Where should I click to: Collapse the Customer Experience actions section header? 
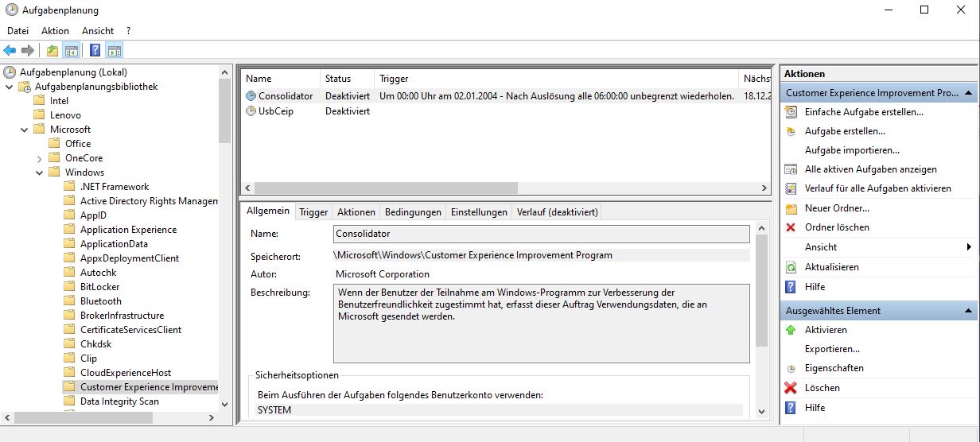pos(969,93)
